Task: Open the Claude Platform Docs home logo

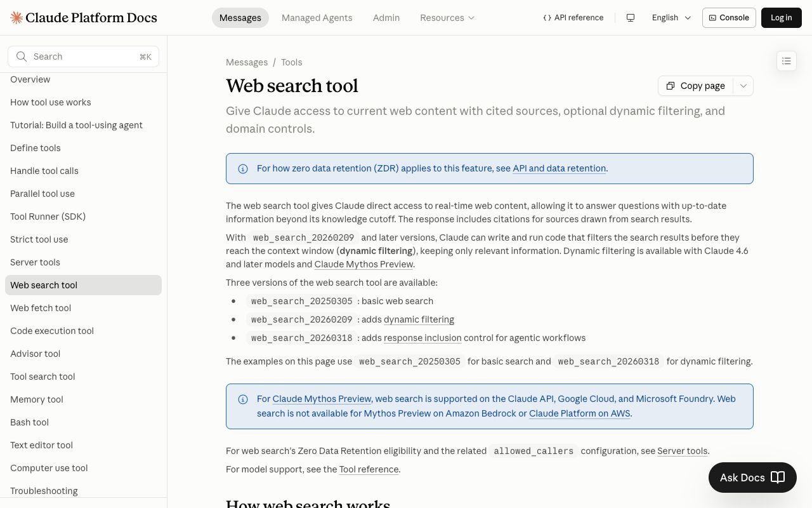Action: [84, 18]
